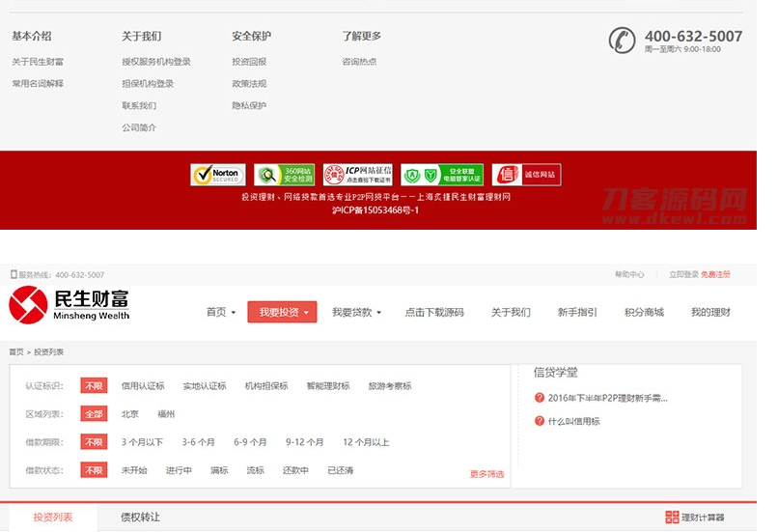Open article 2016年下半年P2P理财新手需...

point(608,398)
